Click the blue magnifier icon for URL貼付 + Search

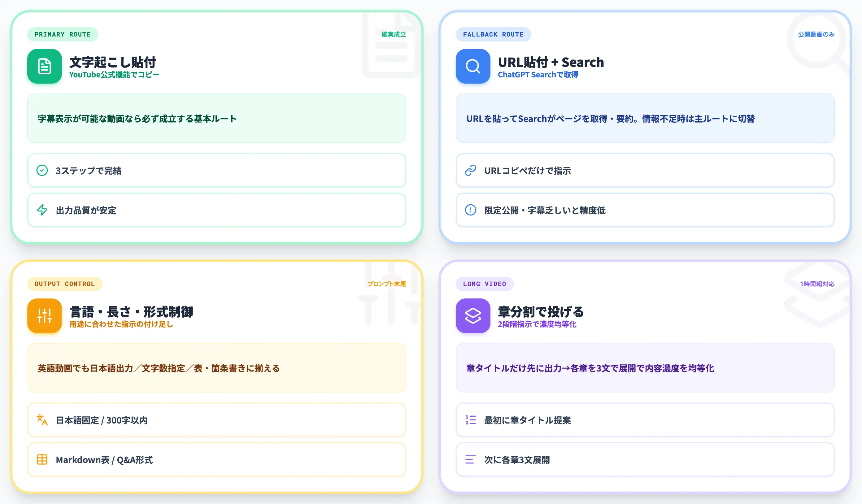point(473,66)
